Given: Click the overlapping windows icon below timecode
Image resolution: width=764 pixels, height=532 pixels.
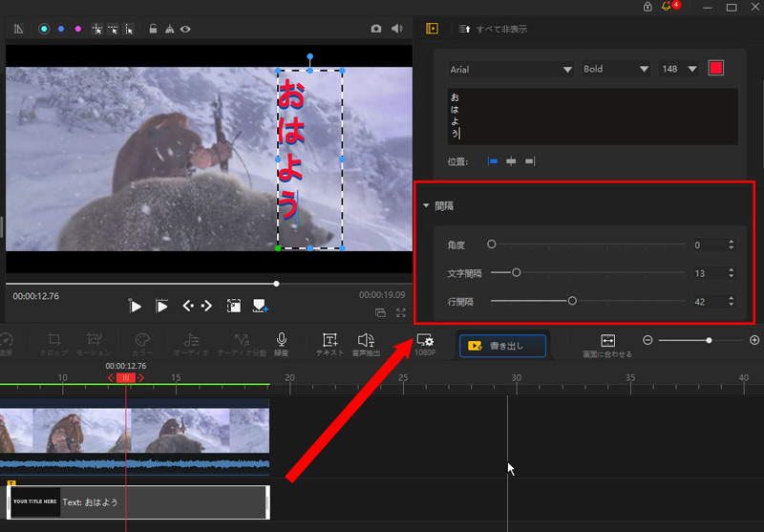Looking at the screenshot, I should point(380,312).
